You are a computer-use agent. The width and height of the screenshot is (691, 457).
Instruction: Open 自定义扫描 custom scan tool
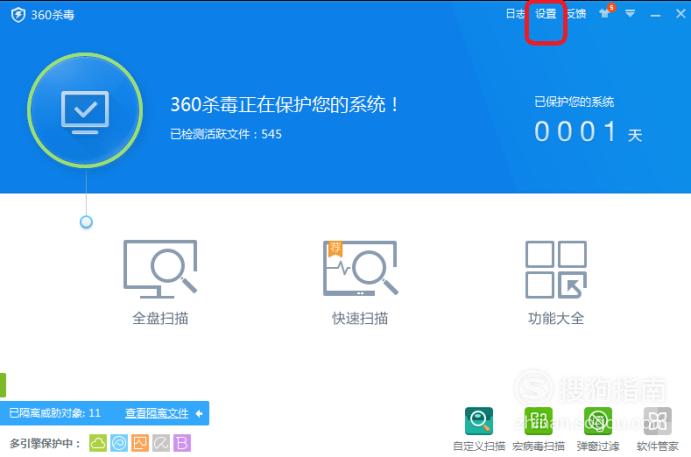click(x=479, y=429)
